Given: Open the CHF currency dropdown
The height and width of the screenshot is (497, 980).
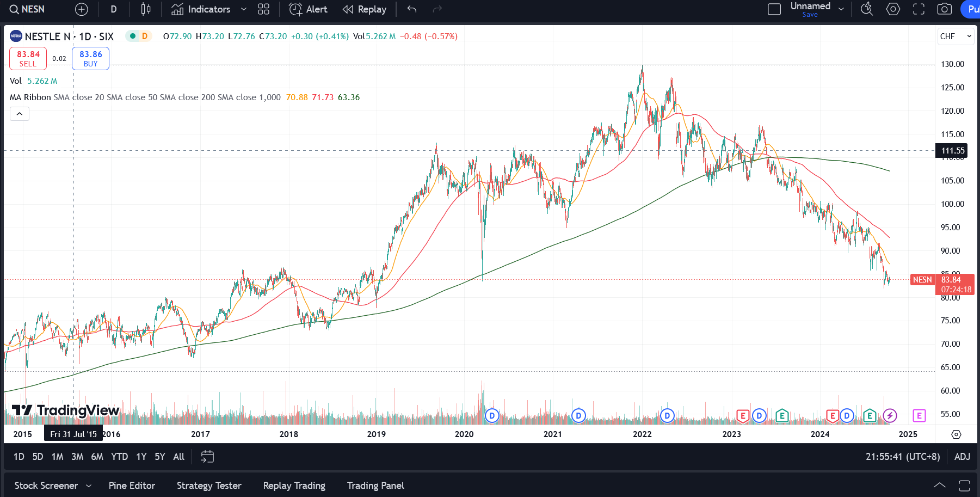Looking at the screenshot, I should click(x=956, y=36).
